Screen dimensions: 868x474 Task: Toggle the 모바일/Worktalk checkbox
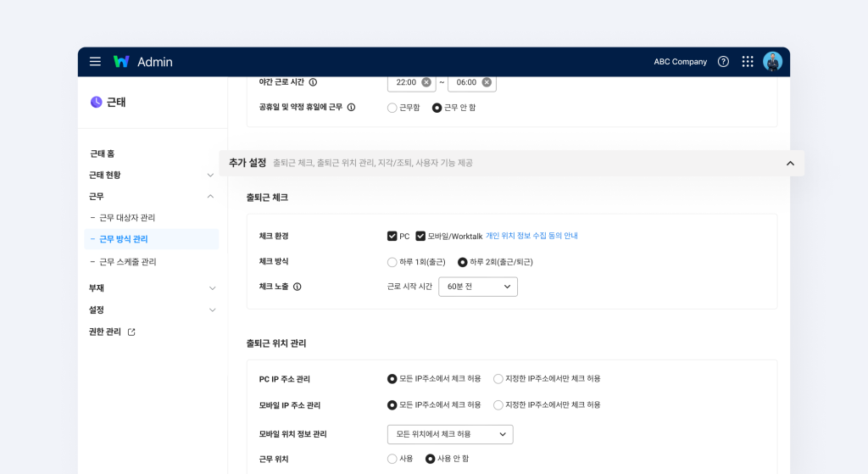420,236
